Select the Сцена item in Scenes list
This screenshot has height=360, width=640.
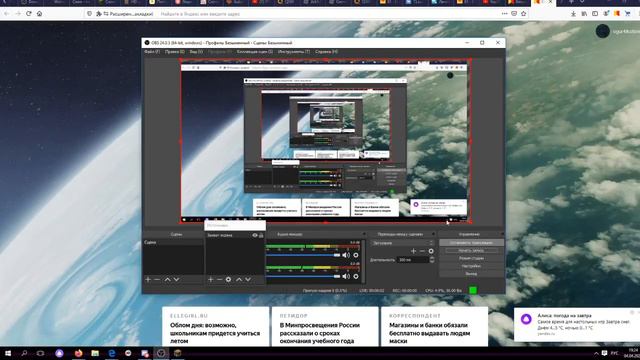pos(173,242)
